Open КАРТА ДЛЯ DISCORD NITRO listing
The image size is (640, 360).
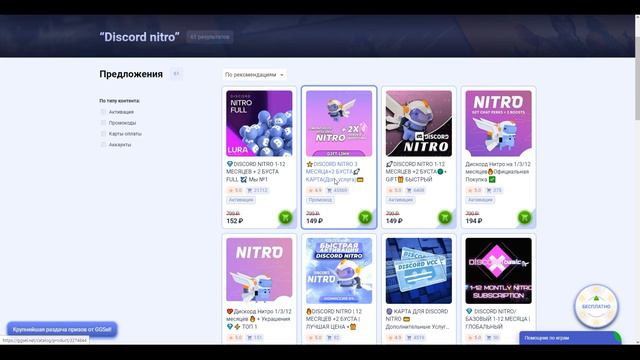(417, 319)
